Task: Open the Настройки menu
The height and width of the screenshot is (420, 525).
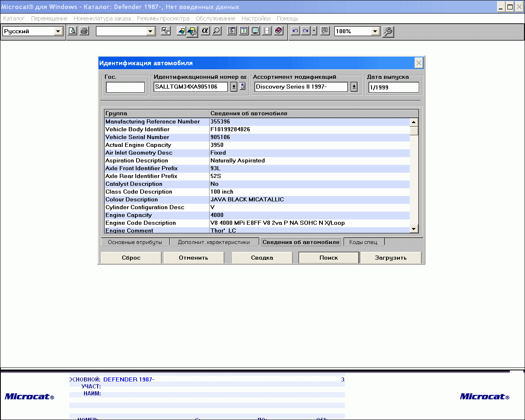Action: tap(256, 18)
